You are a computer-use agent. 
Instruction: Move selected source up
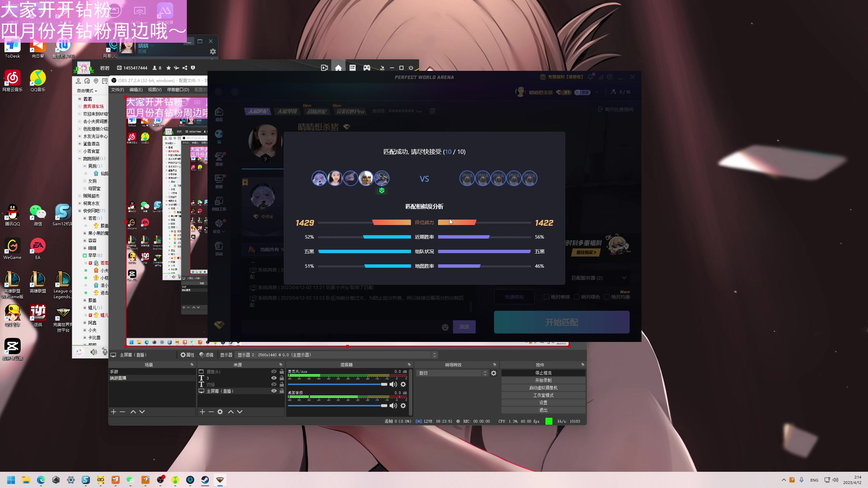[x=231, y=412]
